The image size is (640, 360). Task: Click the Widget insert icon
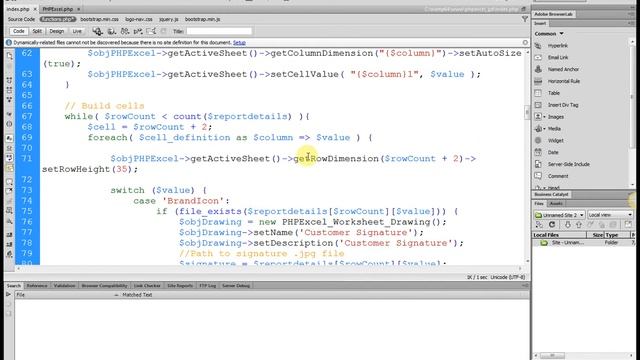(x=538, y=140)
